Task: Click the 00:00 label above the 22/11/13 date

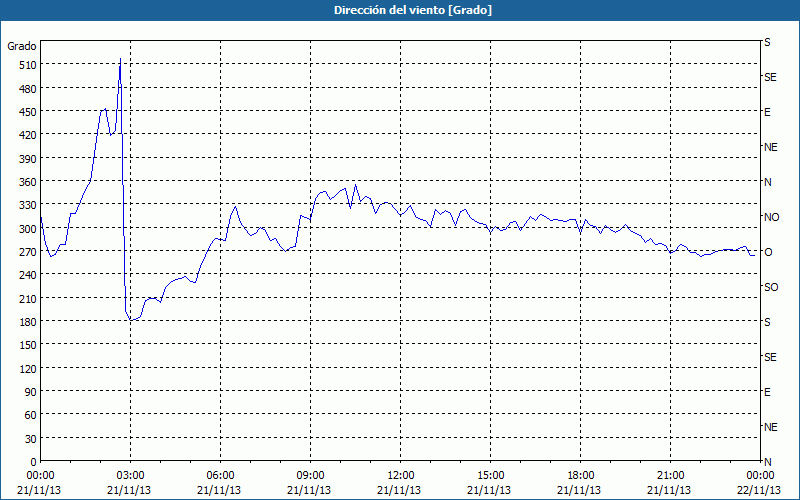Action: click(760, 476)
